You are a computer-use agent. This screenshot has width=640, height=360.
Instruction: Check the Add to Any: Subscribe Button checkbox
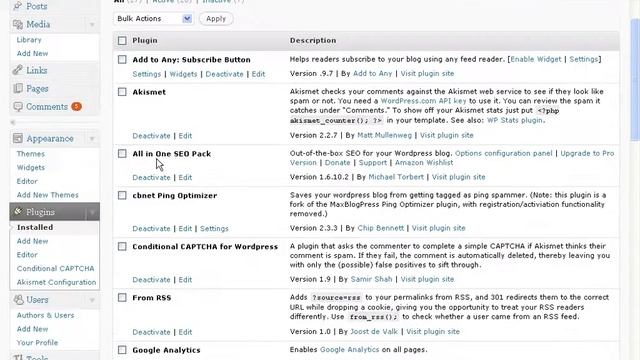[x=122, y=60]
